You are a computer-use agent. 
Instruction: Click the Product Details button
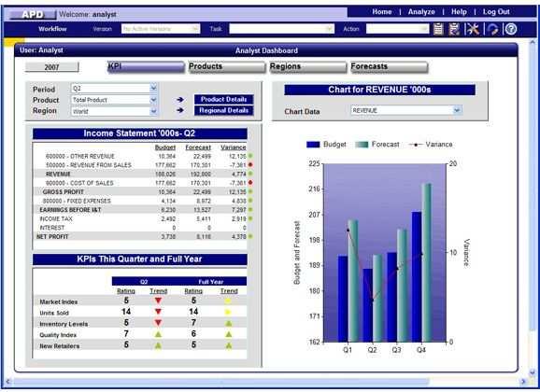click(224, 99)
